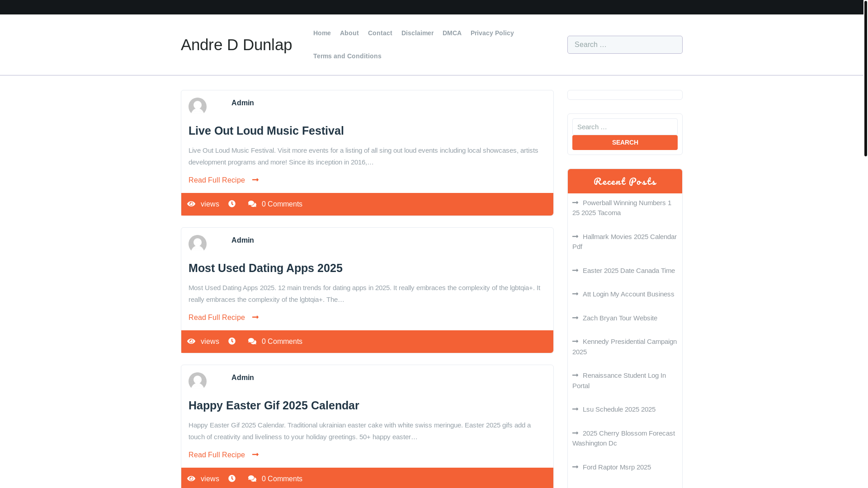
Task: Open Hallmark Movies 2025 Calendar Pdf post
Action: tap(624, 242)
